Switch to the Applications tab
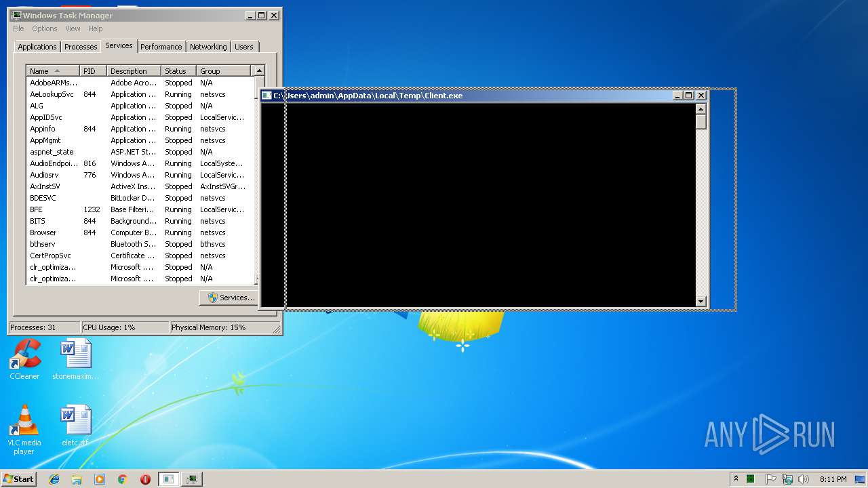Screen dimensions: 868x488 pyautogui.click(x=37, y=47)
